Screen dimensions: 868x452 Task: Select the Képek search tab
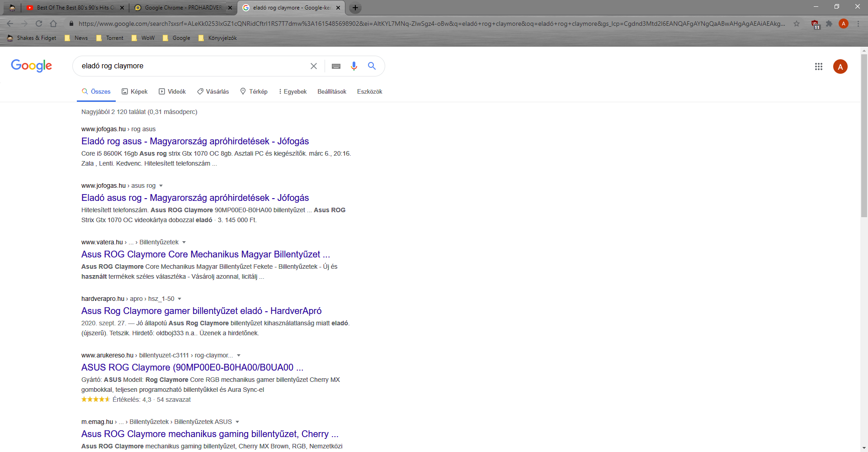135,91
